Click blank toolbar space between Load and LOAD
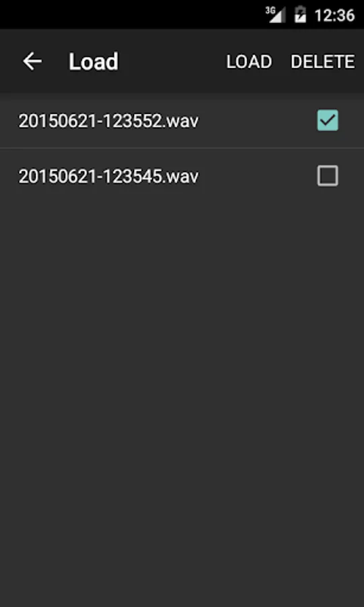 [x=172, y=62]
